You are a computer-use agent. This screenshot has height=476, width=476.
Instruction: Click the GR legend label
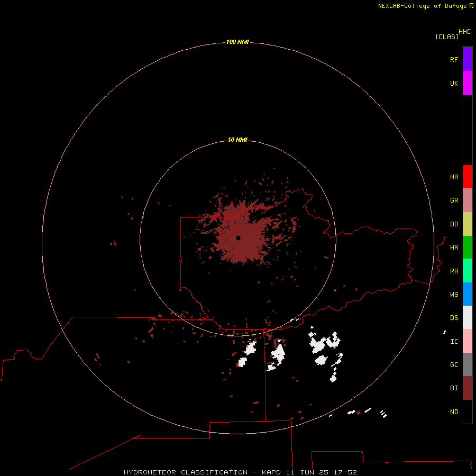pos(454,200)
